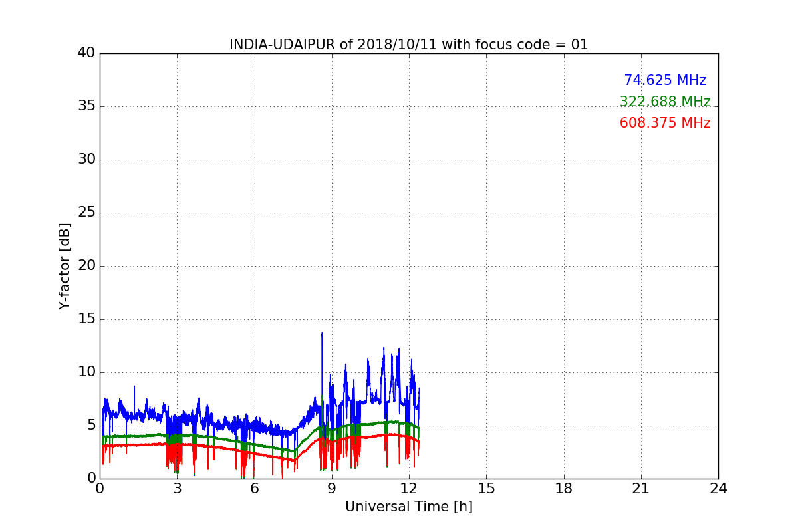Click y-axis tick label 5
The height and width of the screenshot is (532, 798).
[x=90, y=426]
